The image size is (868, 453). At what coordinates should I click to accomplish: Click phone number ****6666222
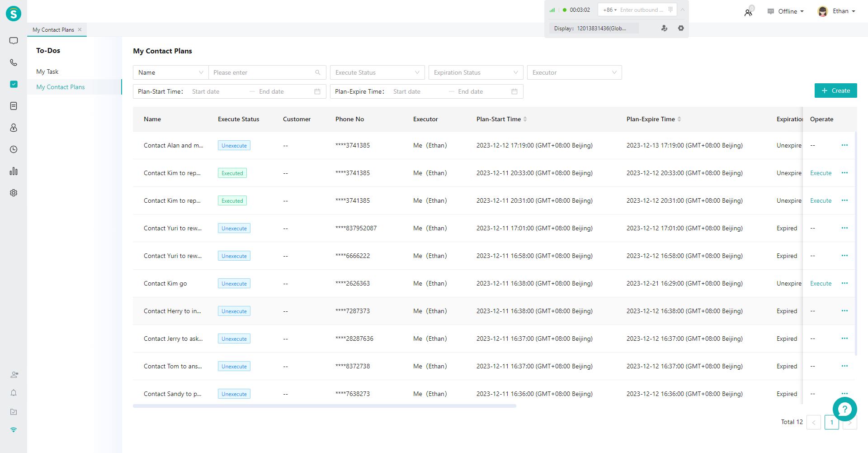pyautogui.click(x=353, y=256)
